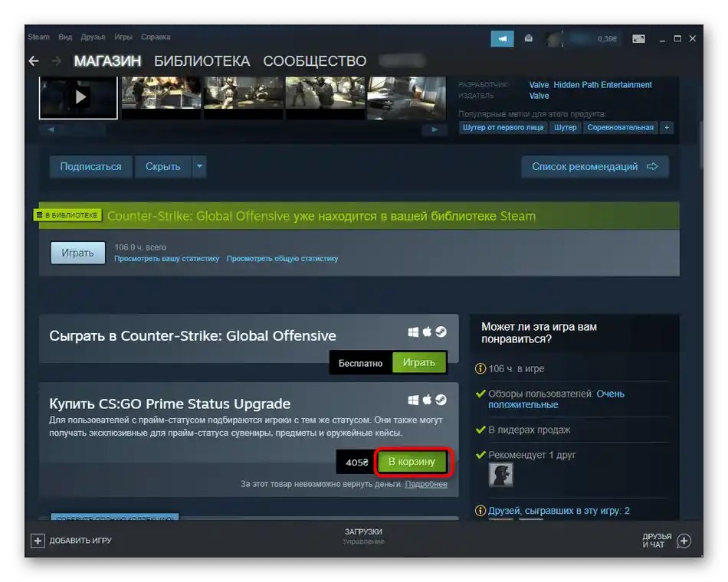Click the В БИБЛИОТЕКЕ badge
Viewport: 728px width, 582px height.
[67, 215]
